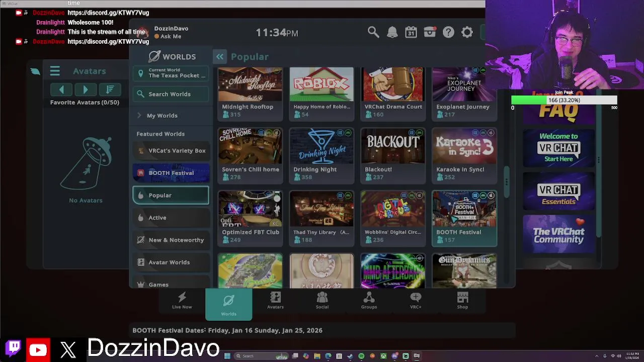
Task: Open VRC+ in bottom dock
Action: coord(416,301)
